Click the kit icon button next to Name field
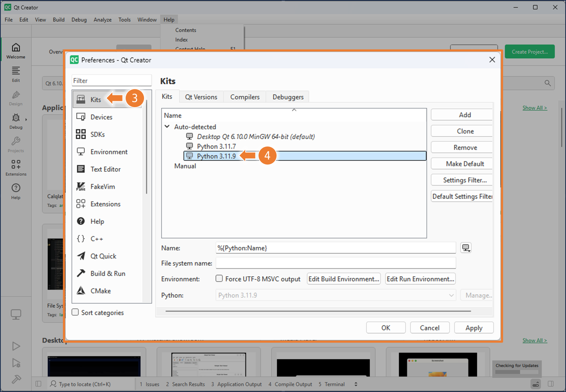This screenshot has width=566, height=392. tap(466, 248)
